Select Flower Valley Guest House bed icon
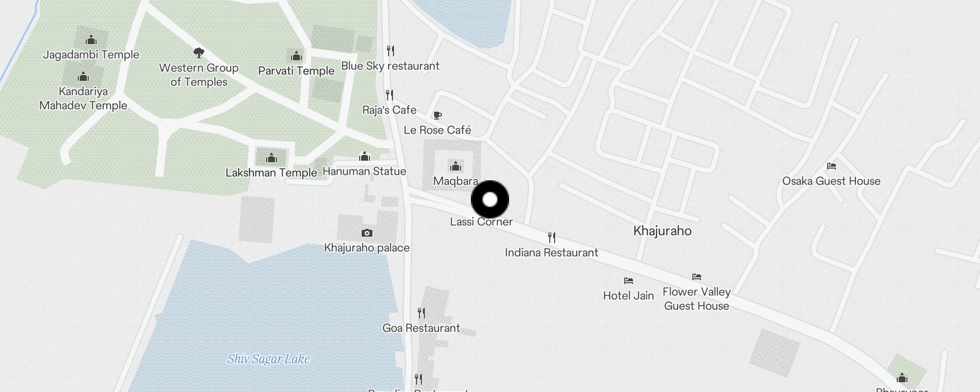This screenshot has width=980, height=392. 697,277
